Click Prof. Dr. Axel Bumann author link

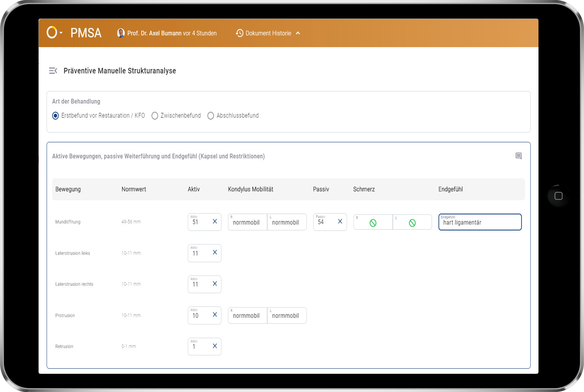[x=154, y=33]
